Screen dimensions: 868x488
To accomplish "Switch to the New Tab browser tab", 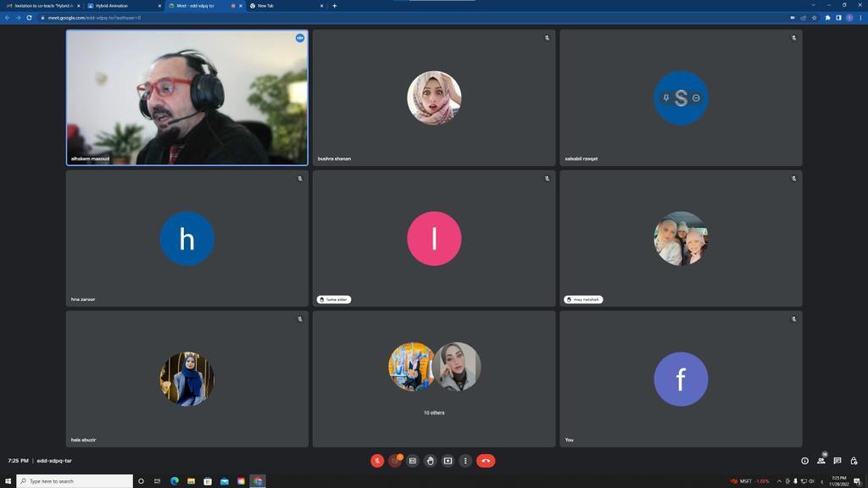I will pyautogui.click(x=284, y=6).
